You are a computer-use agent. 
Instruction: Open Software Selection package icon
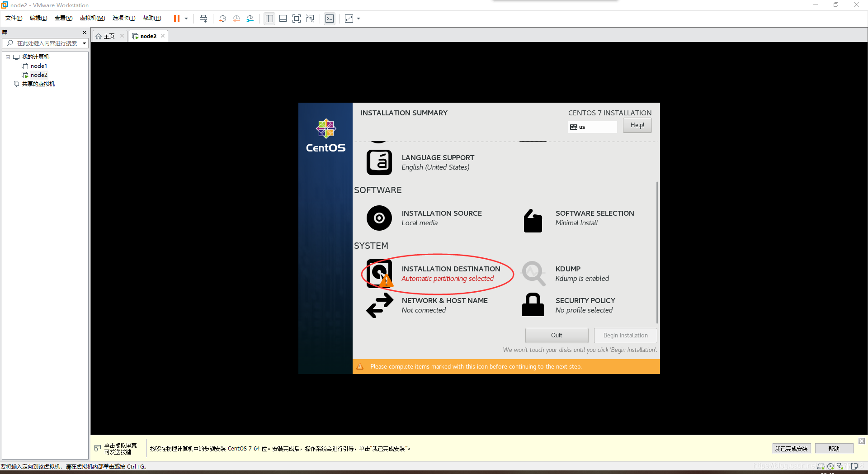(x=533, y=220)
